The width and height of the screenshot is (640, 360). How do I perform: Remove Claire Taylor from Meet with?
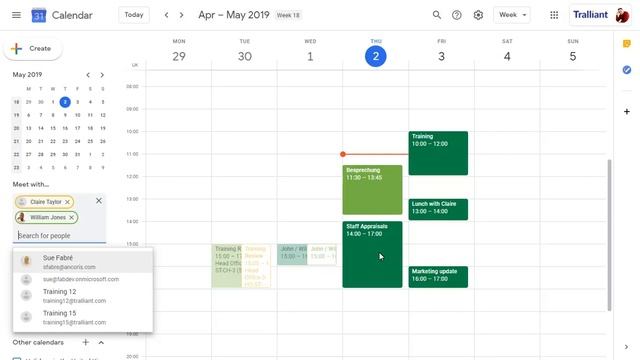68,202
